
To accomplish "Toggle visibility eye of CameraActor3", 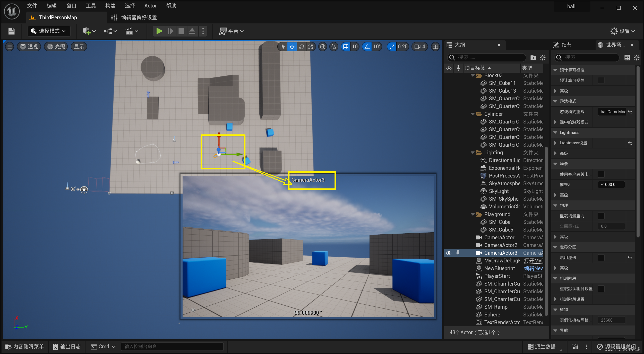I will [x=449, y=253].
